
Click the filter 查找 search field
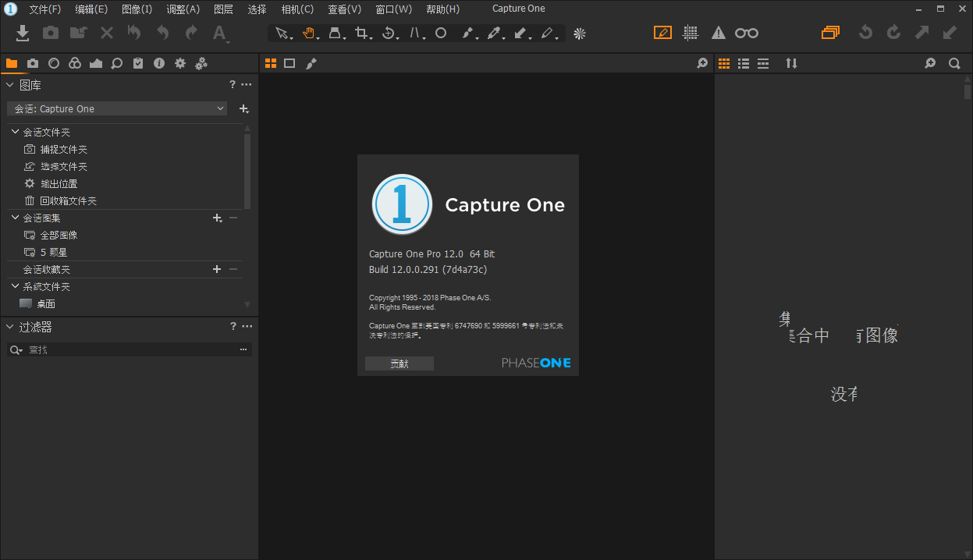[x=131, y=350]
